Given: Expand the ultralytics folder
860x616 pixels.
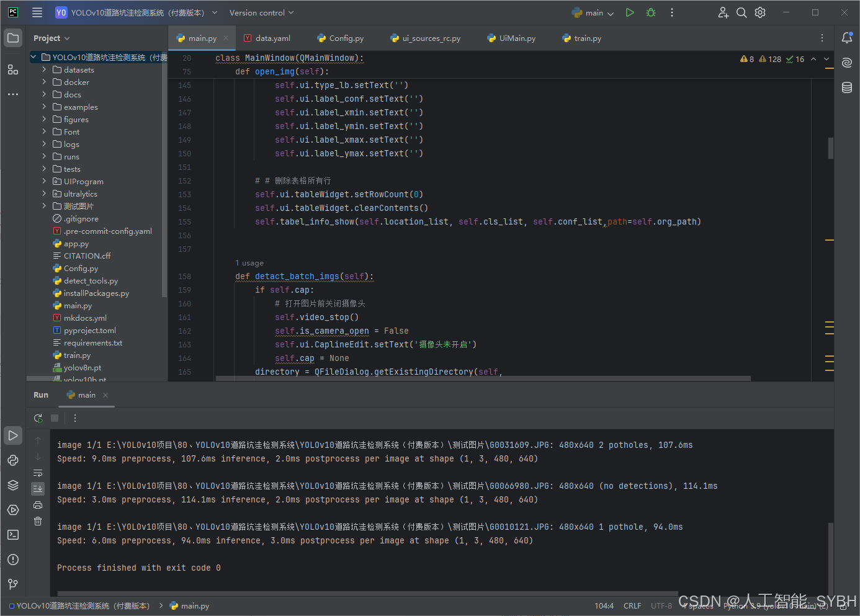Looking at the screenshot, I should [x=44, y=194].
